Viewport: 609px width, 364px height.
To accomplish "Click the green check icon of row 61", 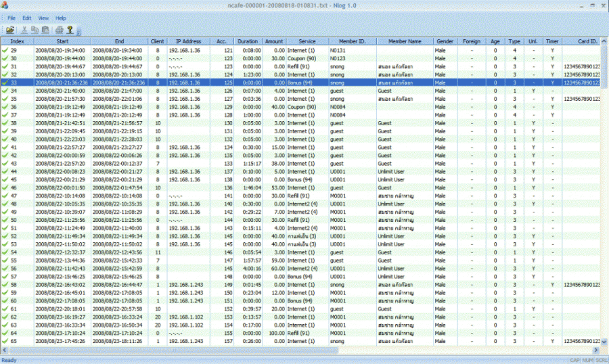I will [5, 309].
